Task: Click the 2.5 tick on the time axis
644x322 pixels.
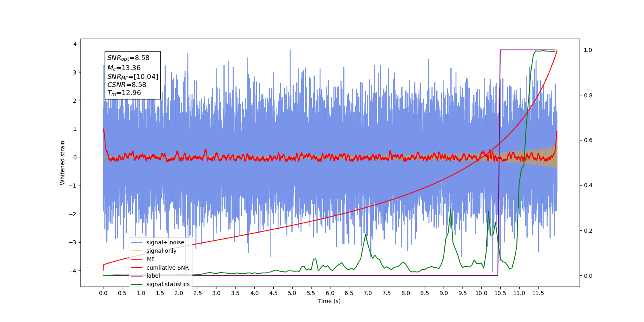Action: 198,293
